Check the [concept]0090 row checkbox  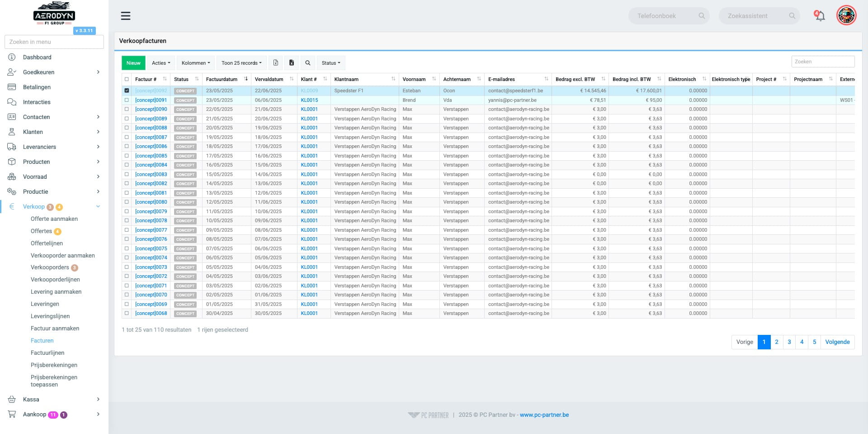tap(127, 109)
